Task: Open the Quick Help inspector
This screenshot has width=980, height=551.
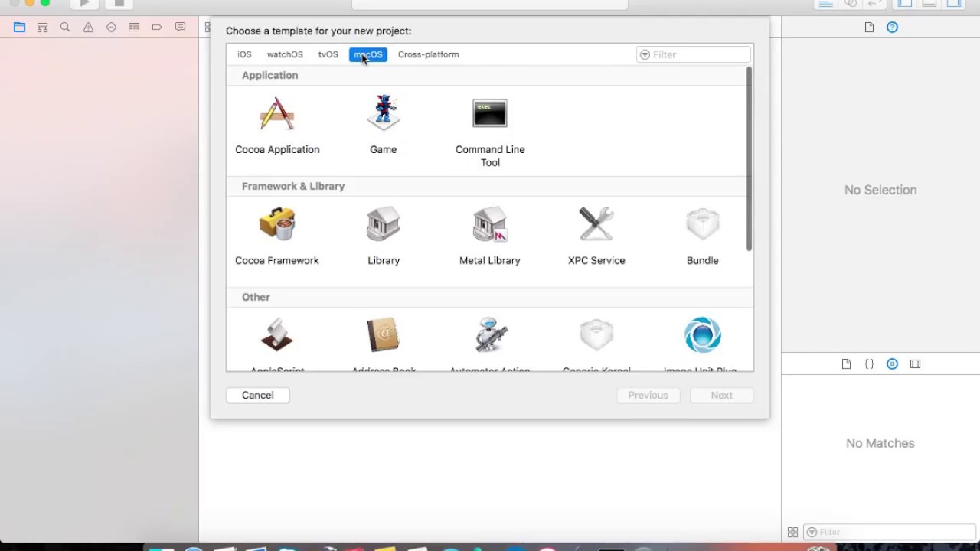Action: [892, 28]
